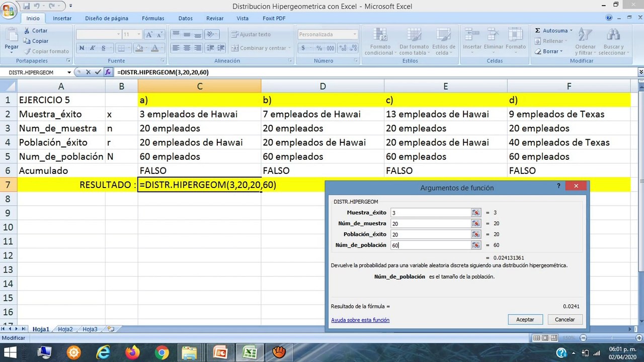
Task: Switch to Normal view in status bar
Action: click(537, 338)
